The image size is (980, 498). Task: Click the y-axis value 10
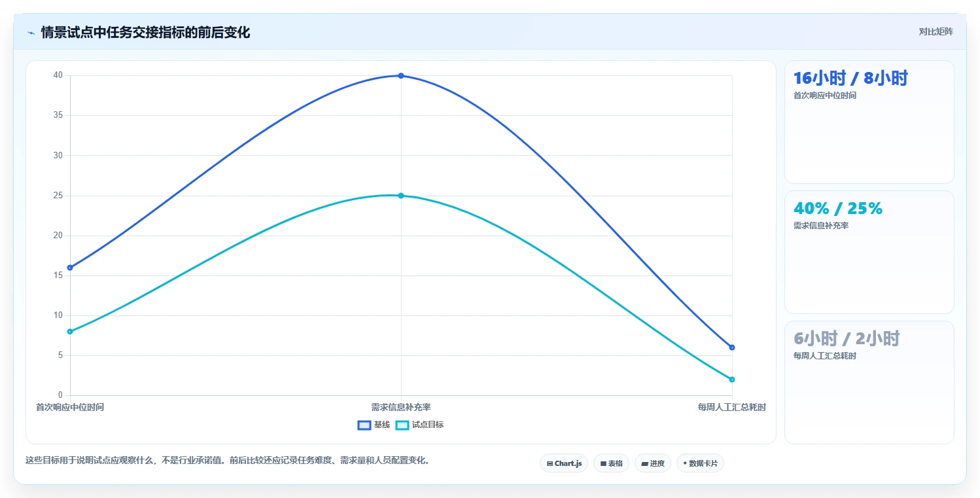58,315
